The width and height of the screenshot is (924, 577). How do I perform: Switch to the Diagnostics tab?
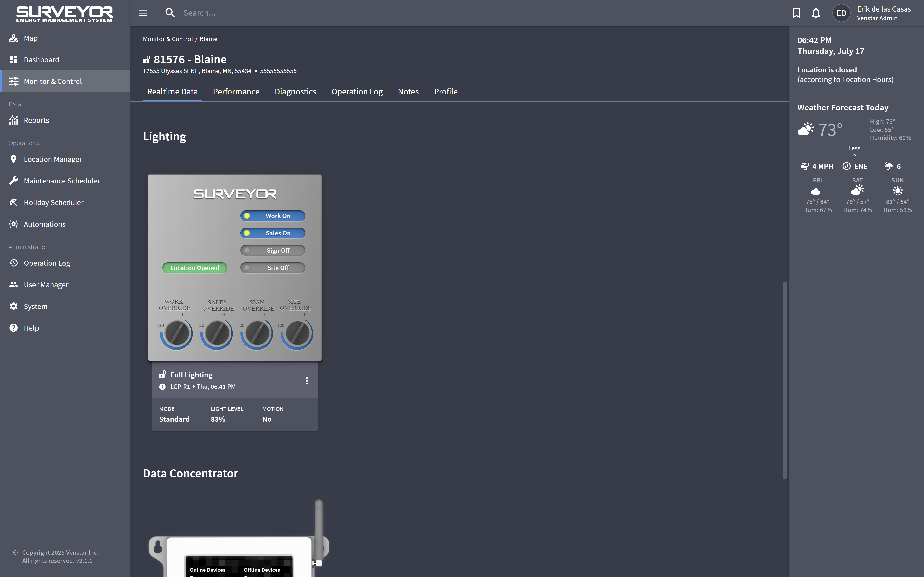(x=295, y=92)
